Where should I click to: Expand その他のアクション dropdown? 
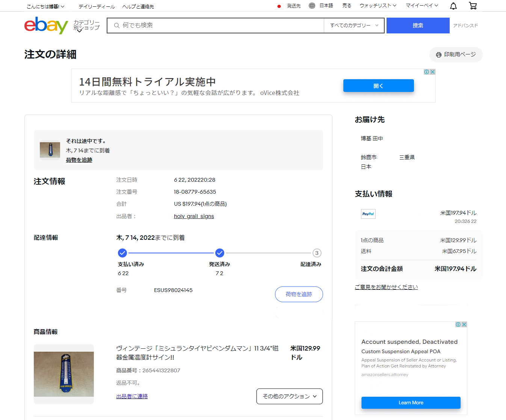(x=289, y=396)
